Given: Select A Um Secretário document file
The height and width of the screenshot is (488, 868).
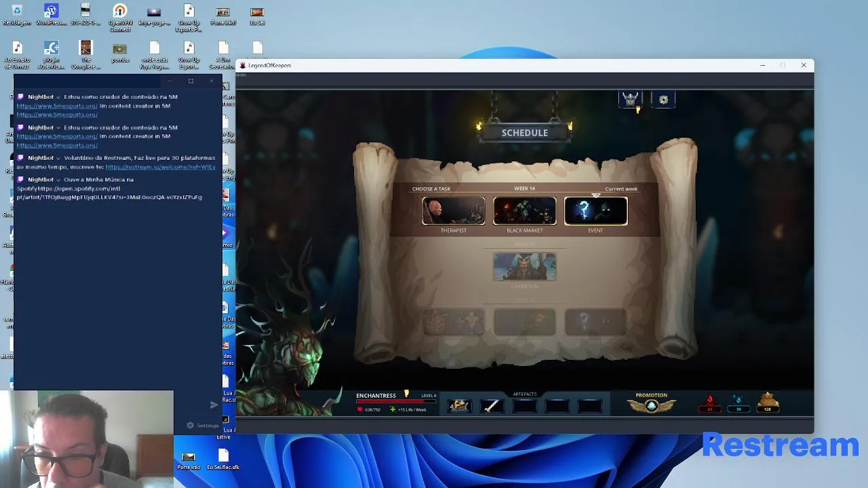Looking at the screenshot, I should point(222,56).
